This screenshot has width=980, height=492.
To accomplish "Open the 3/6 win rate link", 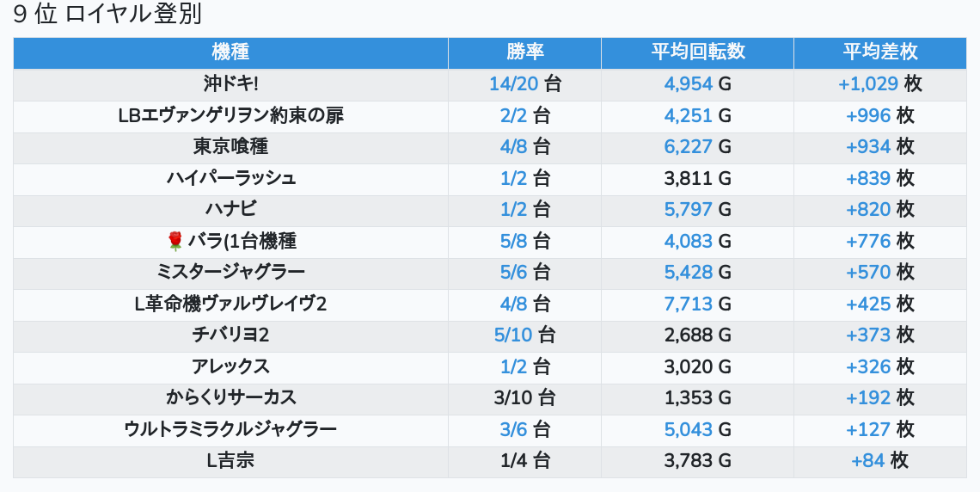I will pos(513,429).
